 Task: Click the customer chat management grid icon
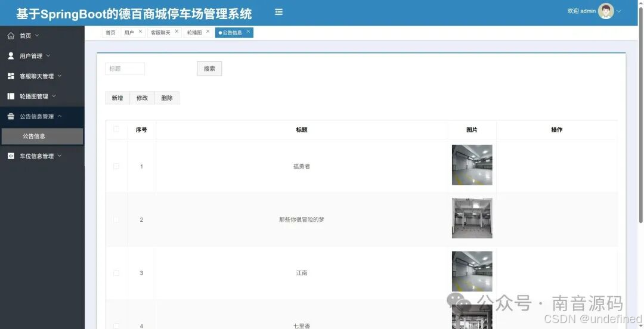[11, 76]
